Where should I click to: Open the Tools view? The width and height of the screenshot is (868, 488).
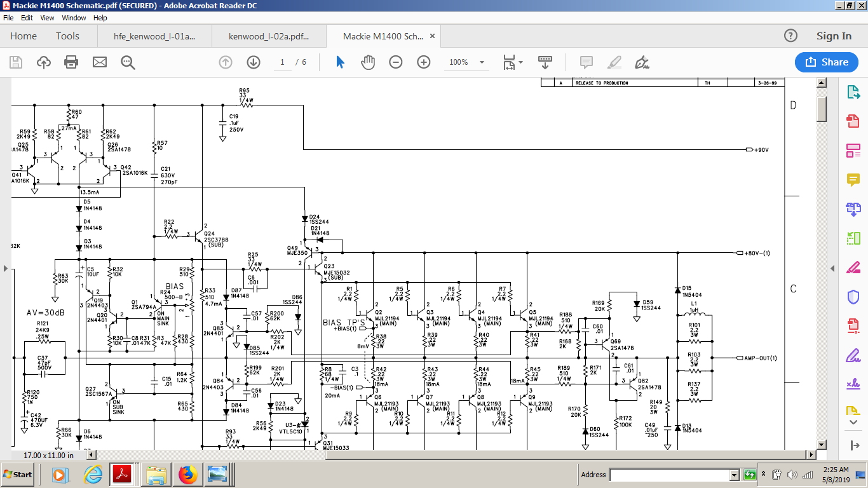(x=67, y=36)
